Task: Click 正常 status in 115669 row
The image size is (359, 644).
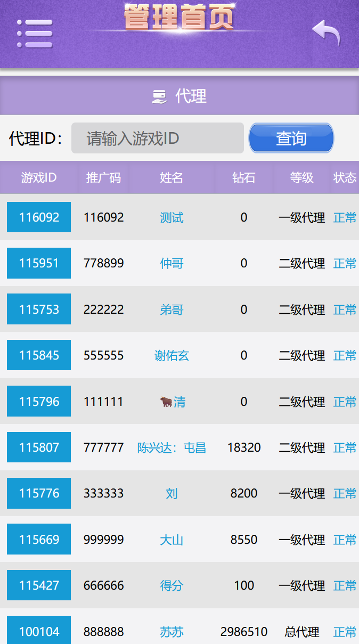Action: coord(345,540)
